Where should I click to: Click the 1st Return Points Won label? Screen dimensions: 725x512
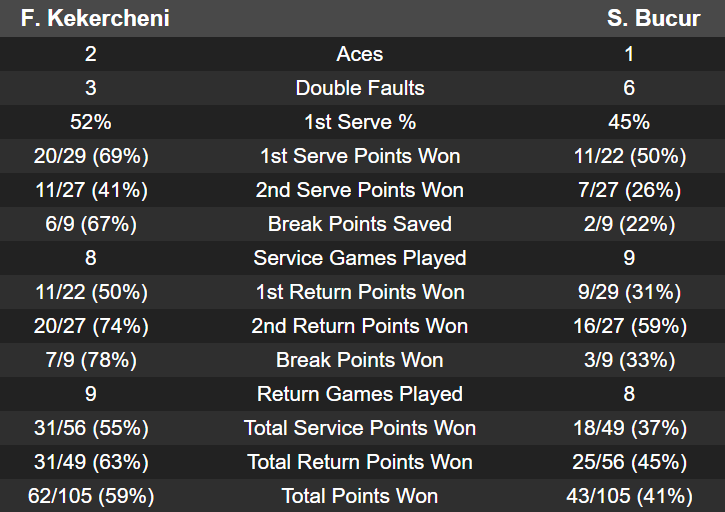[360, 292]
